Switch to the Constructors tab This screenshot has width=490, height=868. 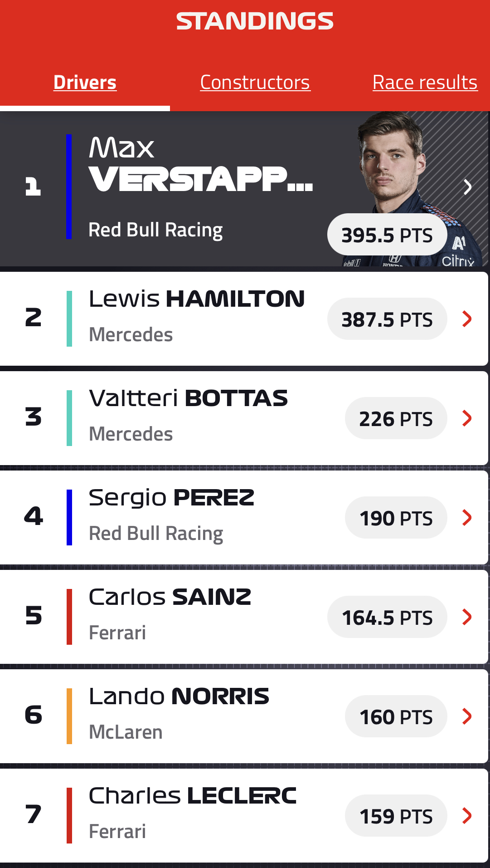255,83
